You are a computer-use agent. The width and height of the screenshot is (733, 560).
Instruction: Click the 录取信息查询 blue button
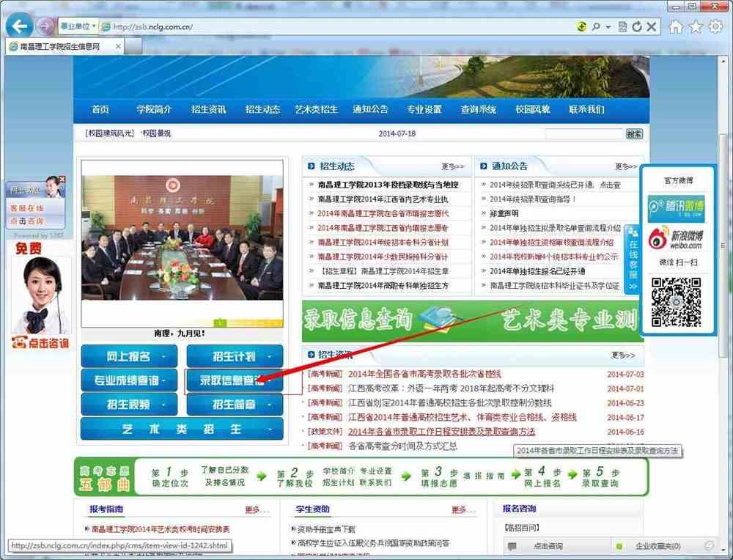pos(234,380)
